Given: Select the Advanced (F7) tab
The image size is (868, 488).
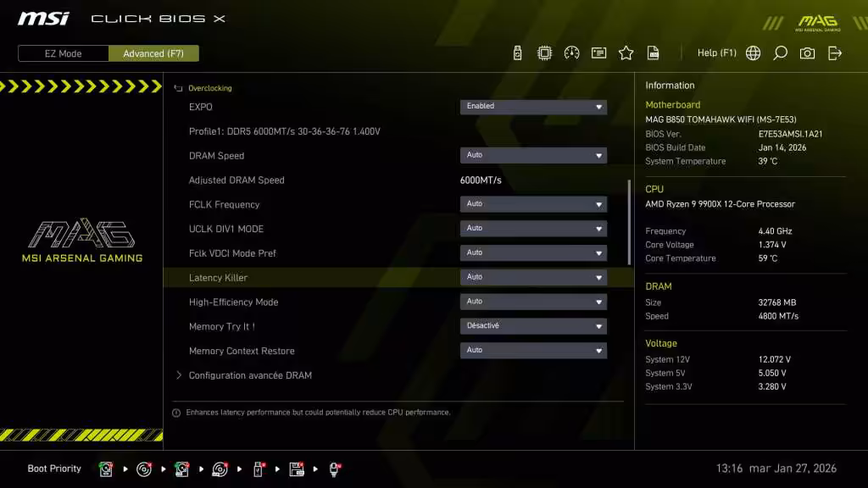Looking at the screenshot, I should 153,53.
